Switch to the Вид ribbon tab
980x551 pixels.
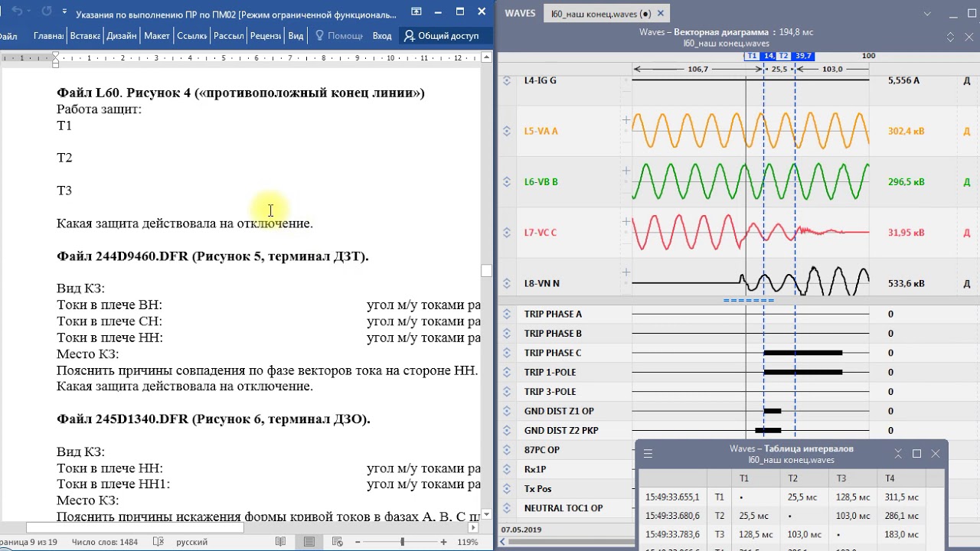[x=296, y=36]
